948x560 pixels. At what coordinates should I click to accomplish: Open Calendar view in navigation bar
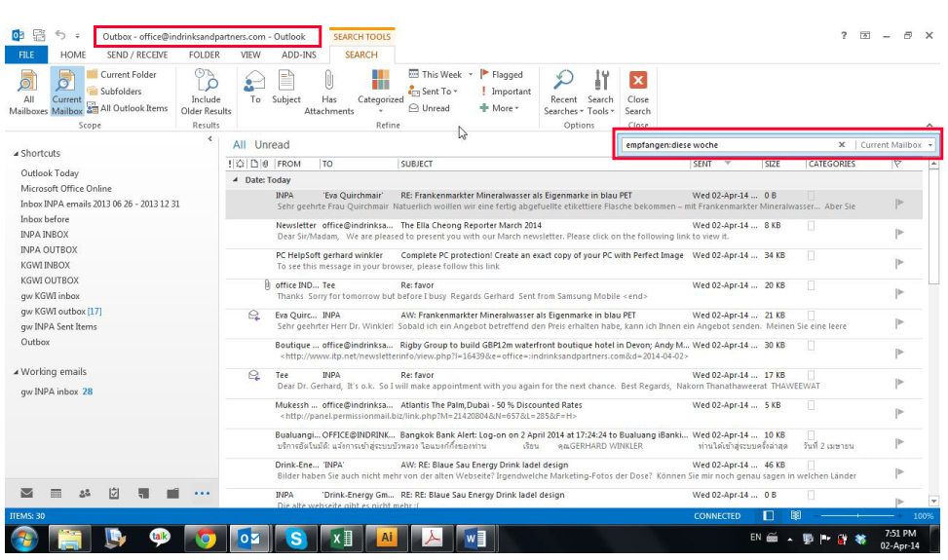coord(56,493)
